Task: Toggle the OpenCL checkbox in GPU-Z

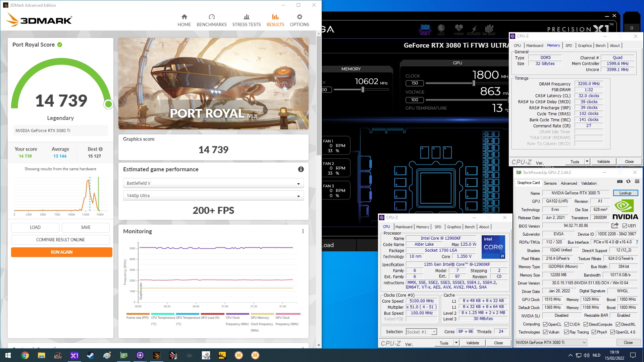Action: pyautogui.click(x=545, y=324)
